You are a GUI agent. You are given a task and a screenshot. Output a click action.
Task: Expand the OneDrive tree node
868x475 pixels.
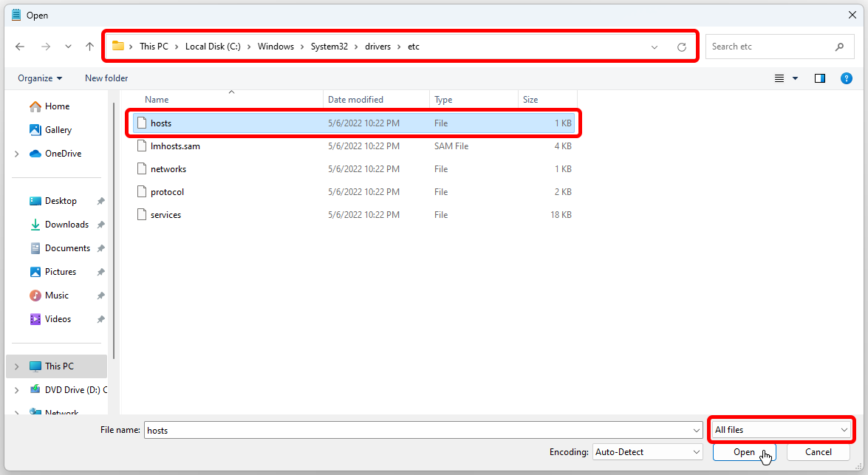click(x=16, y=154)
